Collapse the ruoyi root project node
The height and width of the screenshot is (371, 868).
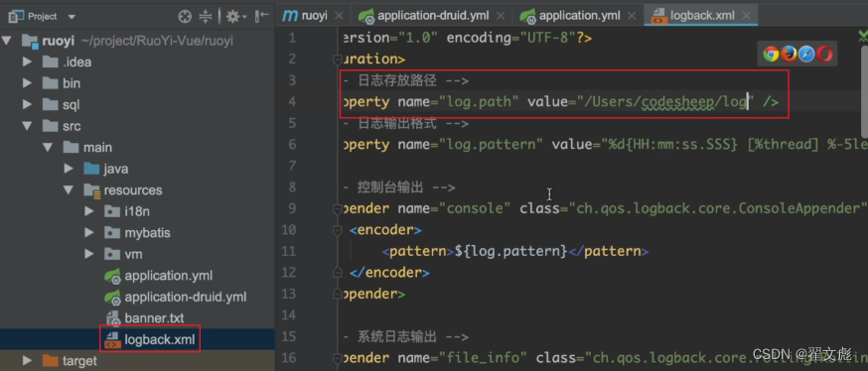coord(6,41)
